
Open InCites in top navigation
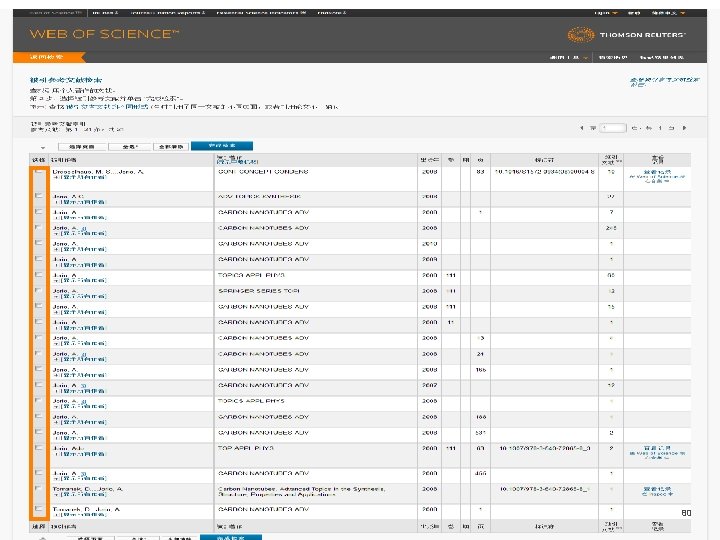pos(105,12)
